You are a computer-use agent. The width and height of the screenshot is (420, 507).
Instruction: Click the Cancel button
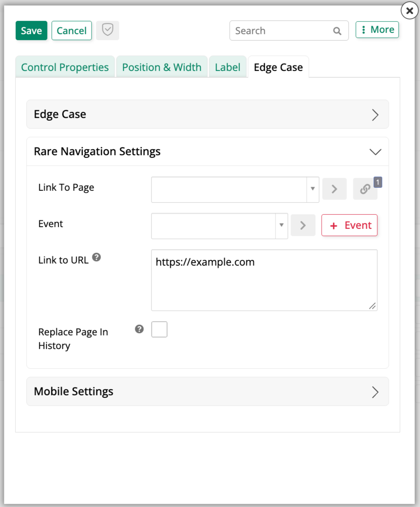(71, 31)
